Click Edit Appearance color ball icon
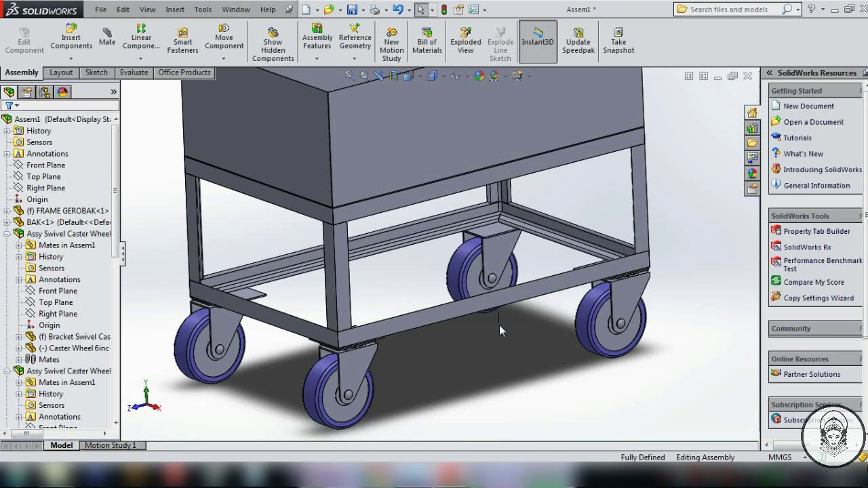 coord(479,76)
